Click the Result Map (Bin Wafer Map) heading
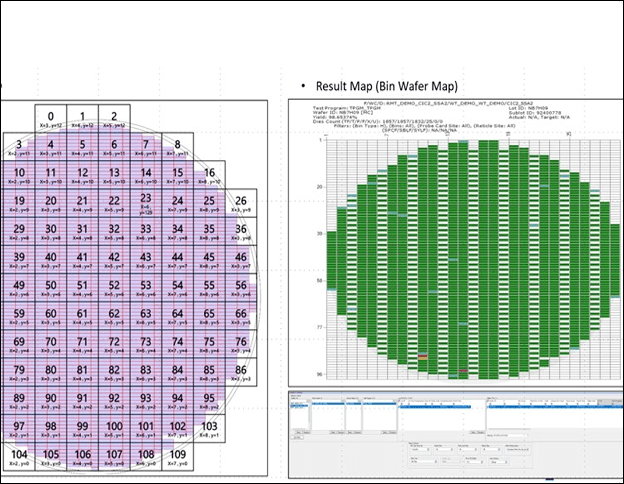Image resolution: width=624 pixels, height=484 pixels. click(x=387, y=85)
